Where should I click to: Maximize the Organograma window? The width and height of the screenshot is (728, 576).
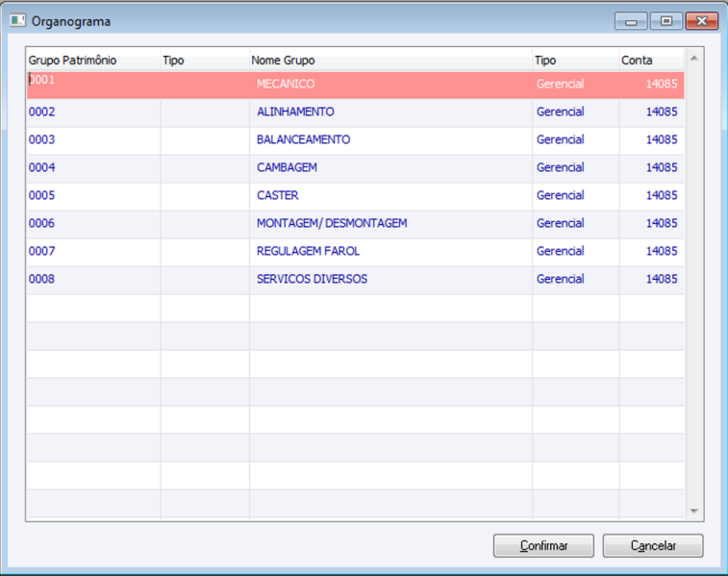pyautogui.click(x=666, y=21)
